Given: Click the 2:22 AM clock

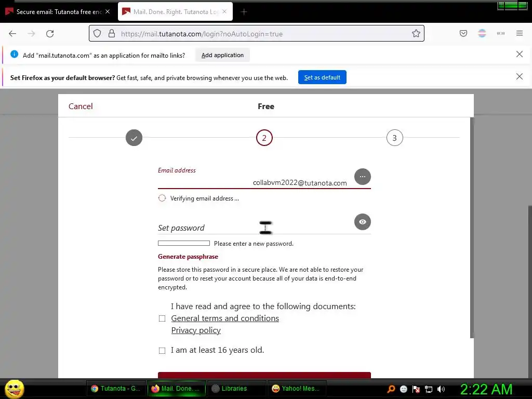Looking at the screenshot, I should [x=486, y=389].
